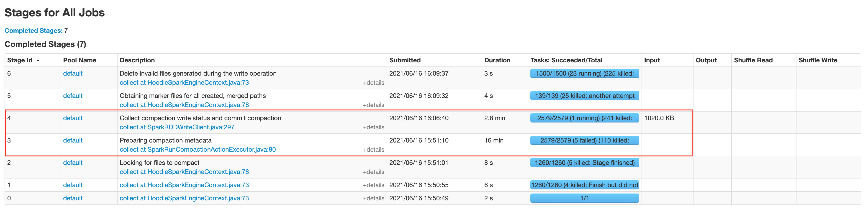The image size is (868, 209).
Task: Click the 139/139 tasks progress bar
Action: pos(585,96)
